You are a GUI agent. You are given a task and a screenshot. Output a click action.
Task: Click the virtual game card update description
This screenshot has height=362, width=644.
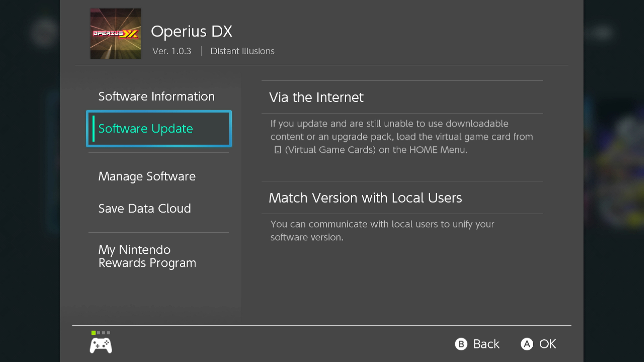coord(402,137)
